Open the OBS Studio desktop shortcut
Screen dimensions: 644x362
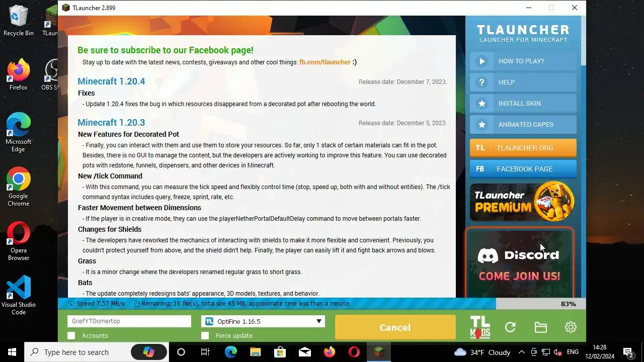pyautogui.click(x=50, y=74)
